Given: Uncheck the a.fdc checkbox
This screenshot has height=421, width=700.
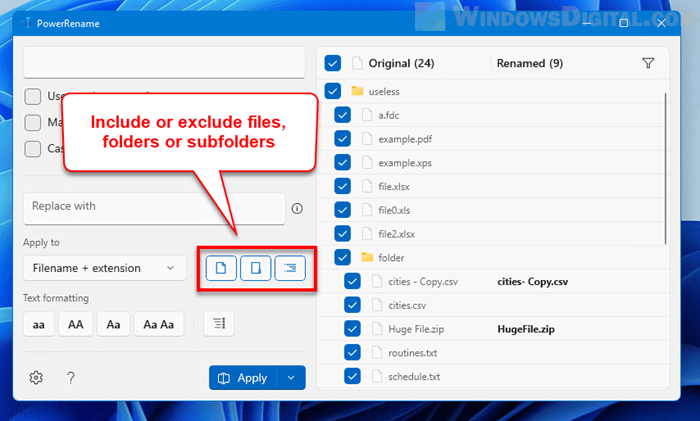Looking at the screenshot, I should tap(342, 115).
